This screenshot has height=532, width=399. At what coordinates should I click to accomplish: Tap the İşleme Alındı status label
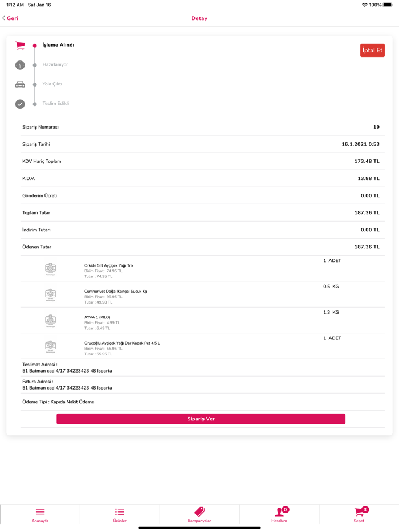pyautogui.click(x=58, y=45)
